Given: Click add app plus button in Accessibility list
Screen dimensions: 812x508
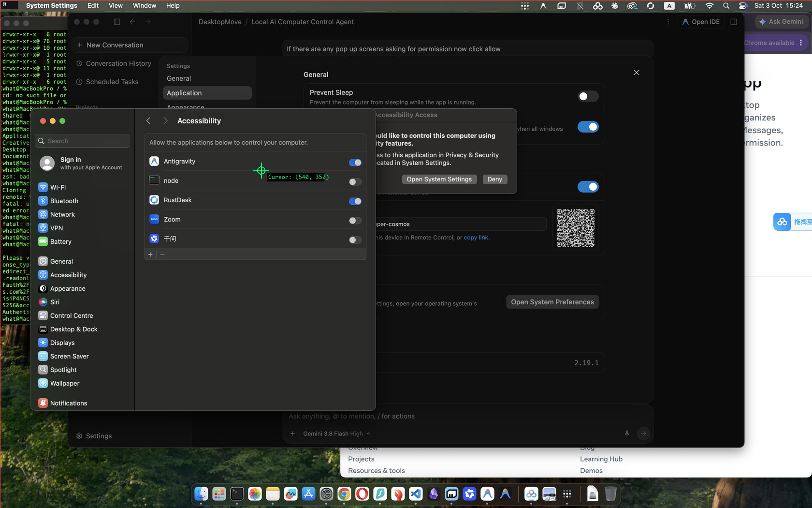Looking at the screenshot, I should coord(150,254).
